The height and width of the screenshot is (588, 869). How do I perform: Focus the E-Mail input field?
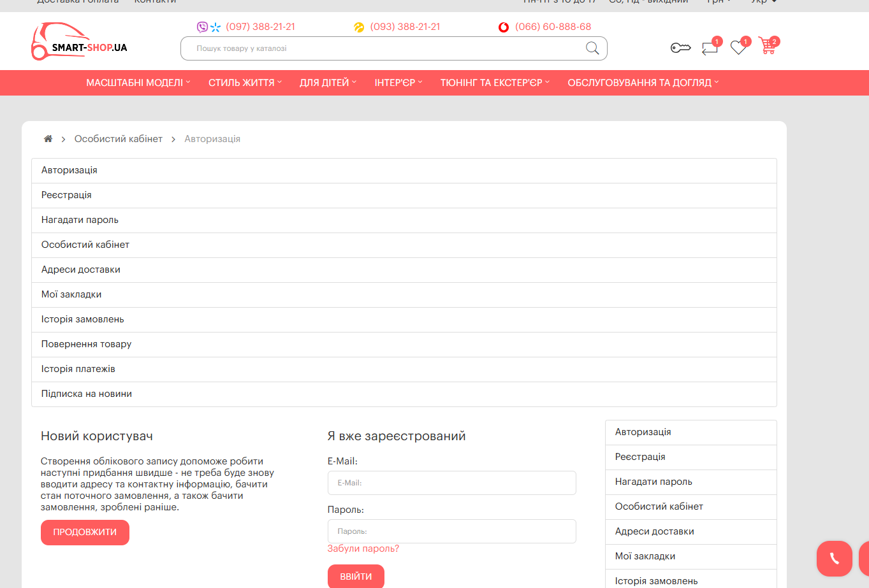pos(451,483)
